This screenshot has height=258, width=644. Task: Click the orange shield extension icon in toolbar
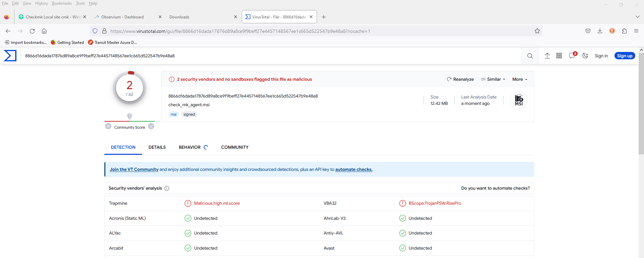point(612,31)
